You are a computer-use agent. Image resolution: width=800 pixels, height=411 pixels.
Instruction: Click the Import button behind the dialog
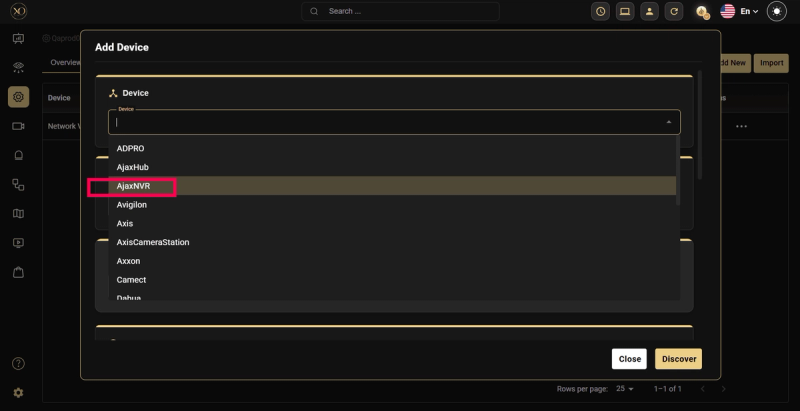point(771,63)
